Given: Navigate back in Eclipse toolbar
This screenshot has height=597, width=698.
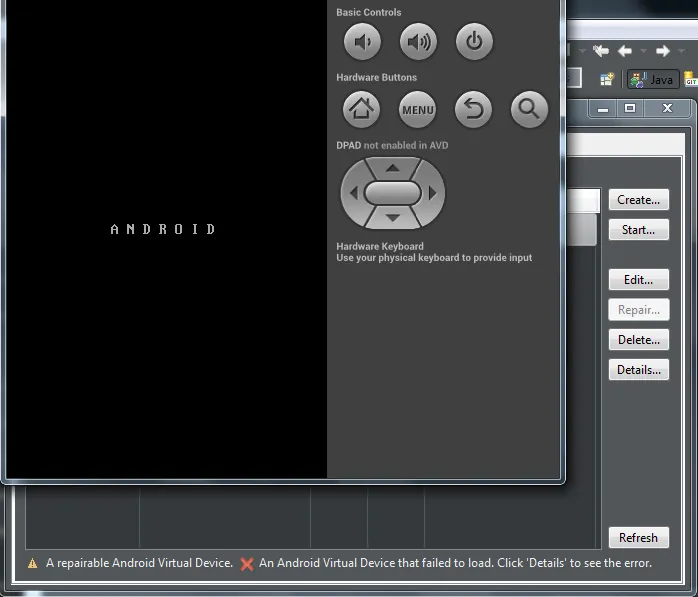Looking at the screenshot, I should click(625, 51).
